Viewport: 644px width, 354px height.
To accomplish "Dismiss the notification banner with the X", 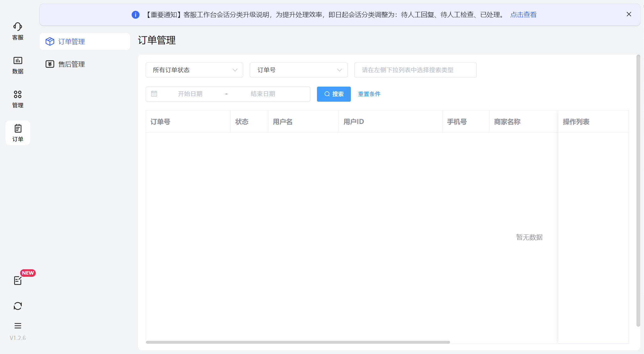I will [629, 14].
